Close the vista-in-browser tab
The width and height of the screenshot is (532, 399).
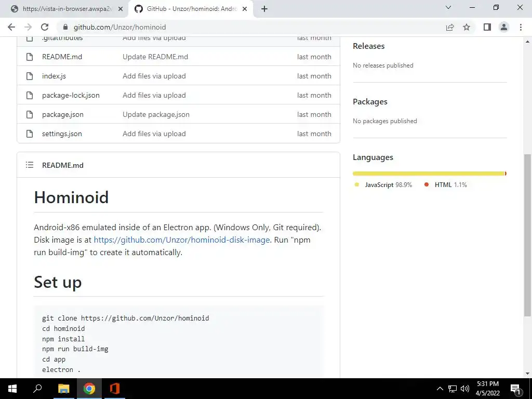point(121,9)
